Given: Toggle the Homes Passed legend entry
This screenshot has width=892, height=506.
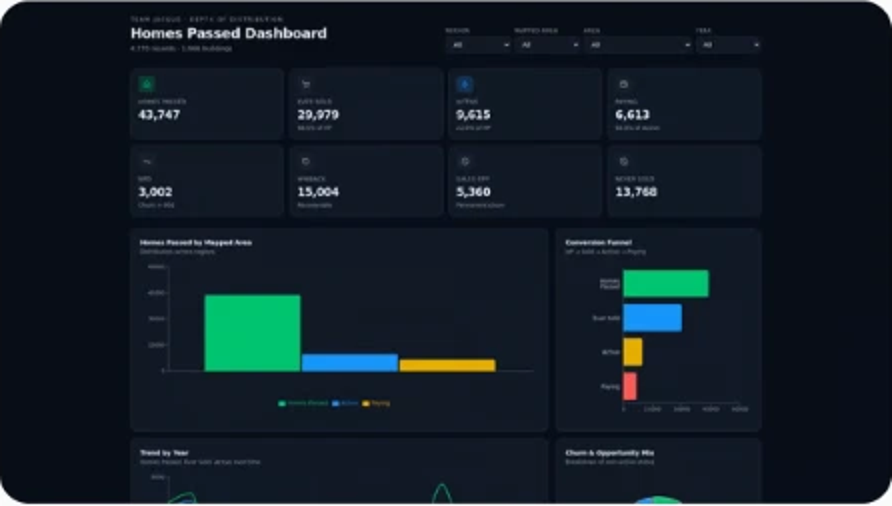Looking at the screenshot, I should (303, 403).
